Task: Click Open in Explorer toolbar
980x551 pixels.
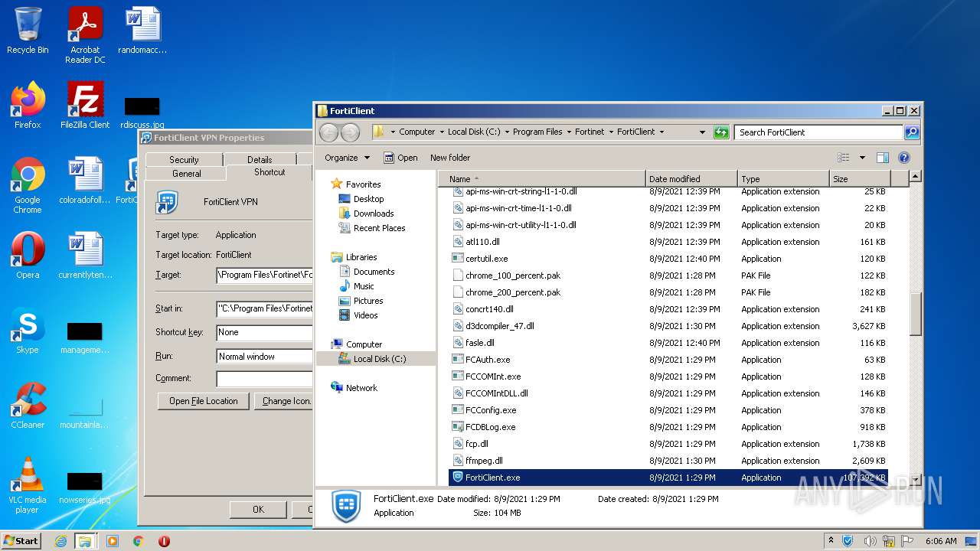Action: (400, 158)
